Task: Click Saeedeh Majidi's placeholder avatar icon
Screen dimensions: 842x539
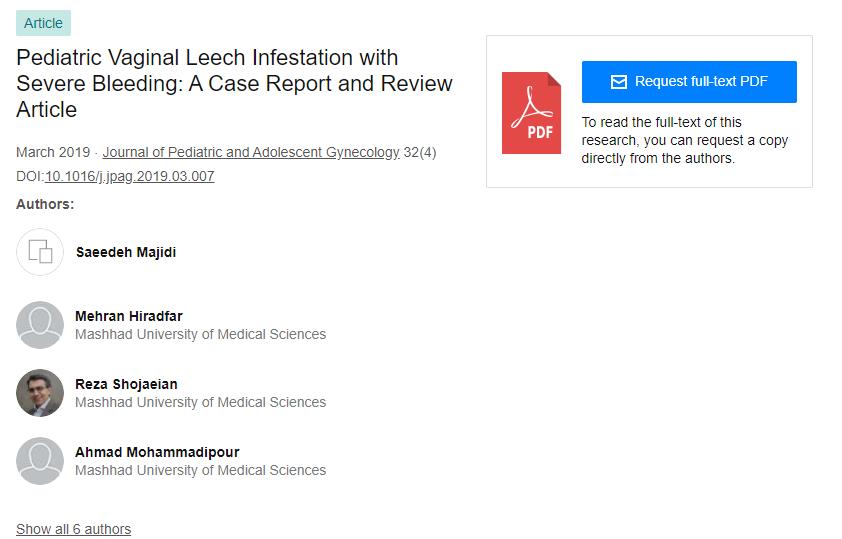Action: coord(40,252)
